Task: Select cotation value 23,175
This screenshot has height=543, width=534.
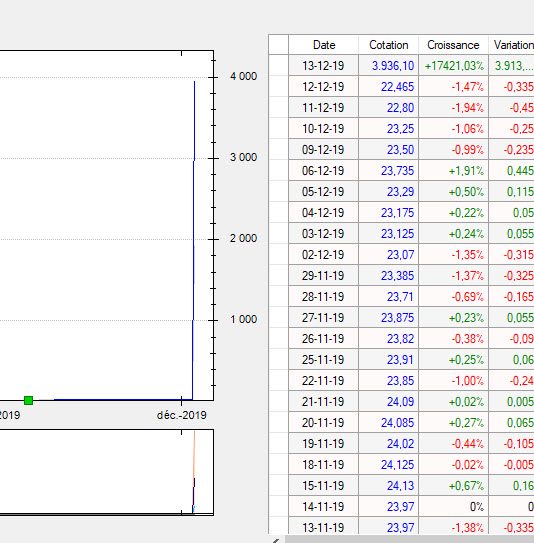Action: click(389, 213)
